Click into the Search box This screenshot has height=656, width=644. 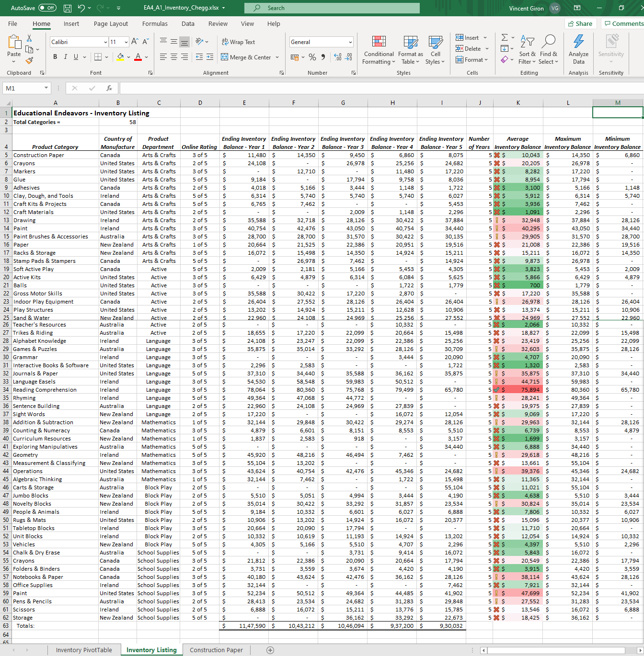pyautogui.click(x=332, y=8)
